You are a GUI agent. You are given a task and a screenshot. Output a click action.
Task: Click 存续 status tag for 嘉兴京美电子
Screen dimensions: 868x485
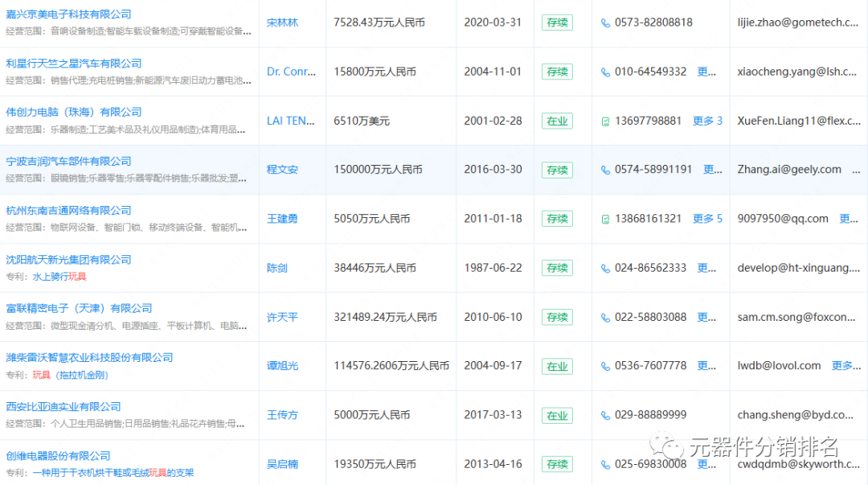[557, 23]
